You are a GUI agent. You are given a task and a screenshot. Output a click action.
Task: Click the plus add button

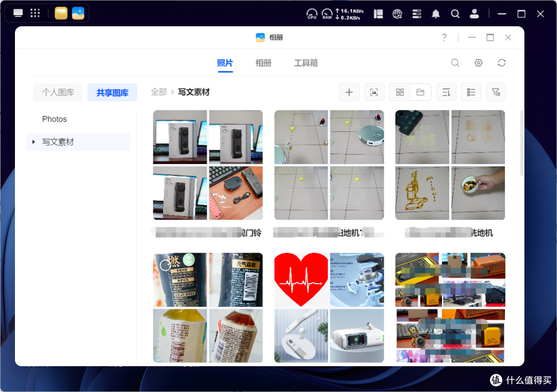click(x=349, y=92)
